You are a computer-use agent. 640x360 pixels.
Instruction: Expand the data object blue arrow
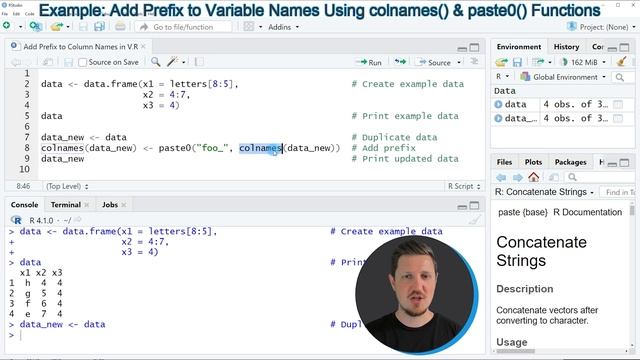pos(498,104)
